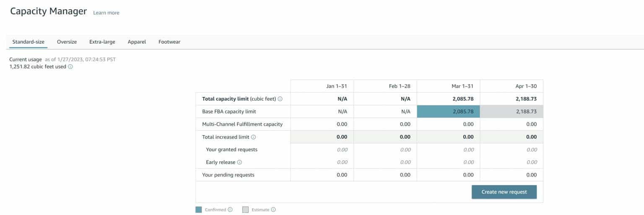Click info icon beside Total capacity limit
The width and height of the screenshot is (644, 215).
tap(280, 99)
